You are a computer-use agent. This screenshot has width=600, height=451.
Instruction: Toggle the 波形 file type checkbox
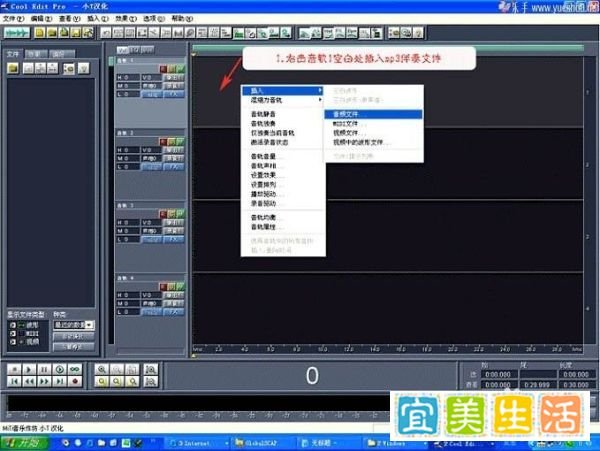pyautogui.click(x=13, y=325)
